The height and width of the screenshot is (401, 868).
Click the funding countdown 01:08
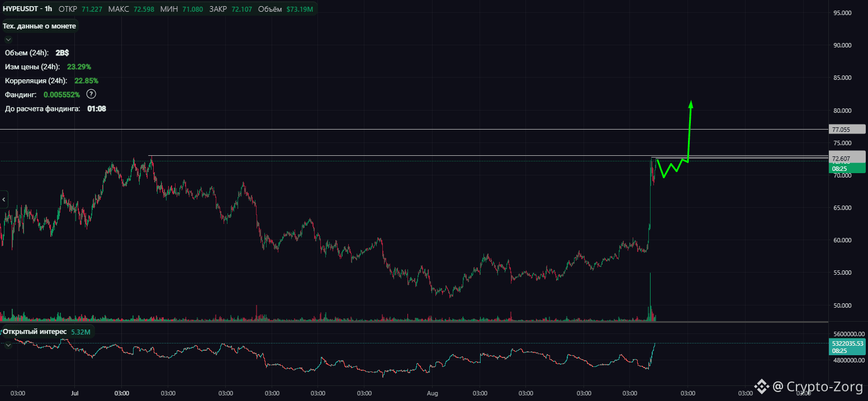point(97,108)
